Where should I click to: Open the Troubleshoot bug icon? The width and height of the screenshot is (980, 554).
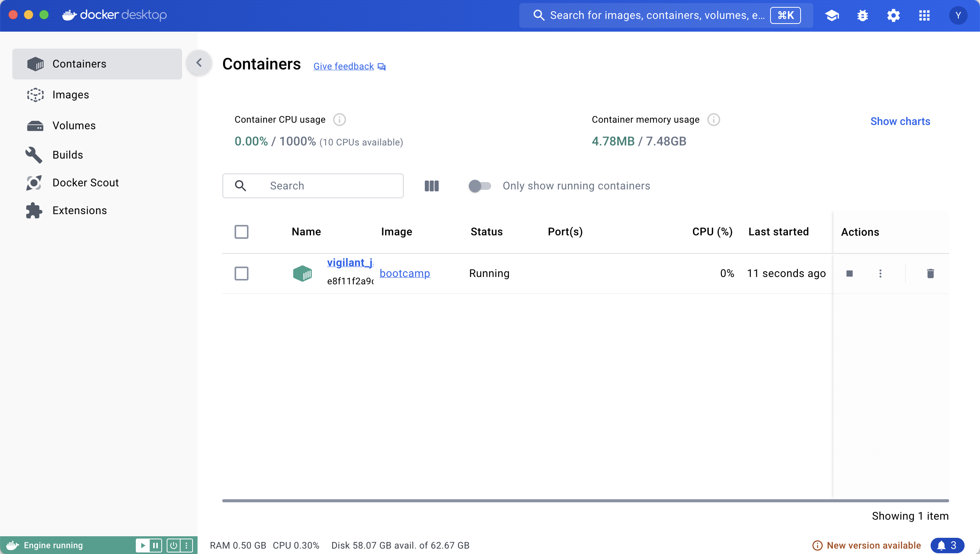(x=862, y=15)
